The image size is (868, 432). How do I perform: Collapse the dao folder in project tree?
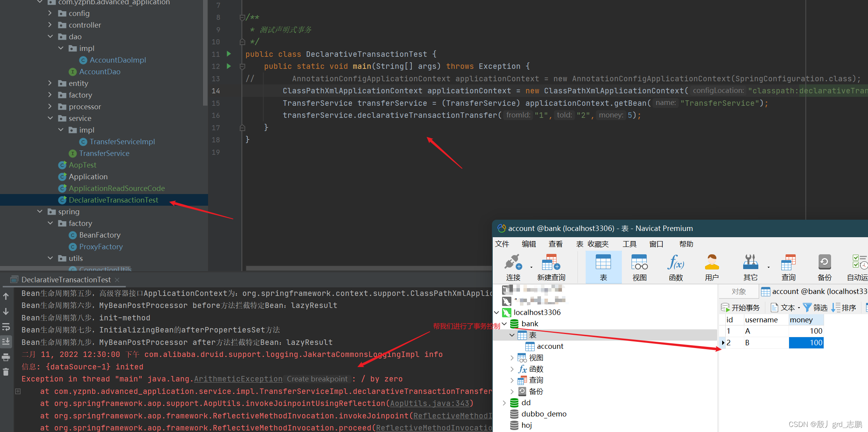pyautogui.click(x=50, y=37)
